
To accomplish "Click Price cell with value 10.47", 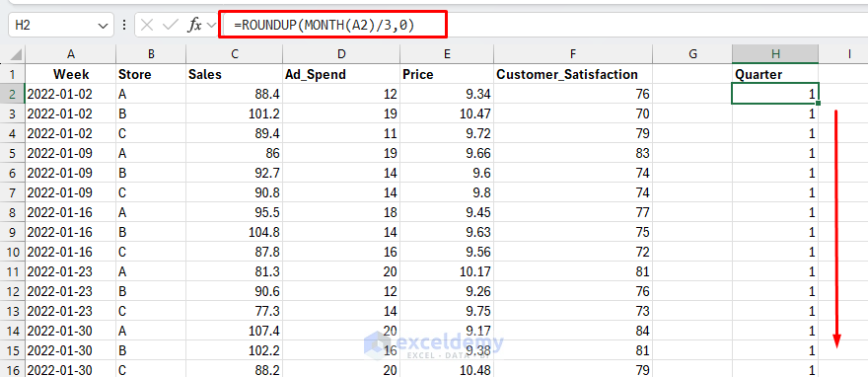I will point(447,114).
